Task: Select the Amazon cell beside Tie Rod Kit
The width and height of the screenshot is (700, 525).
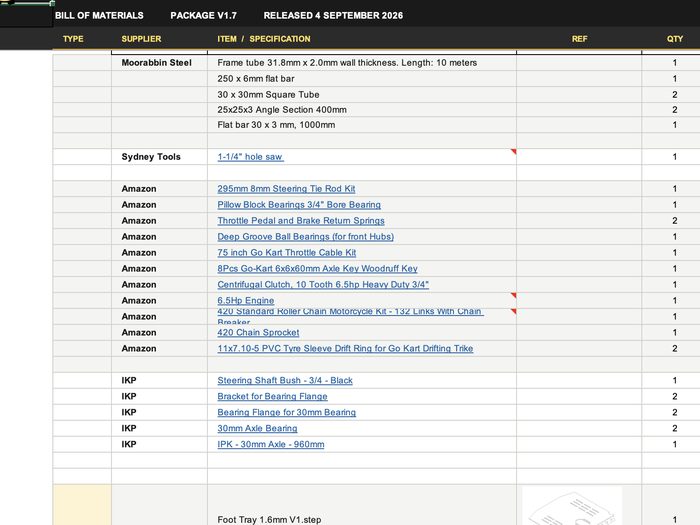Action: [159, 188]
